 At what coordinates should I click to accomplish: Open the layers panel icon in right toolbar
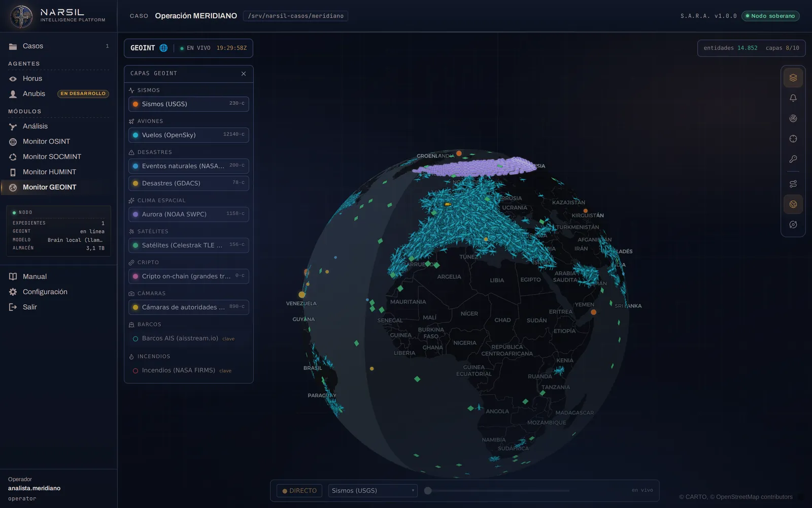[793, 78]
